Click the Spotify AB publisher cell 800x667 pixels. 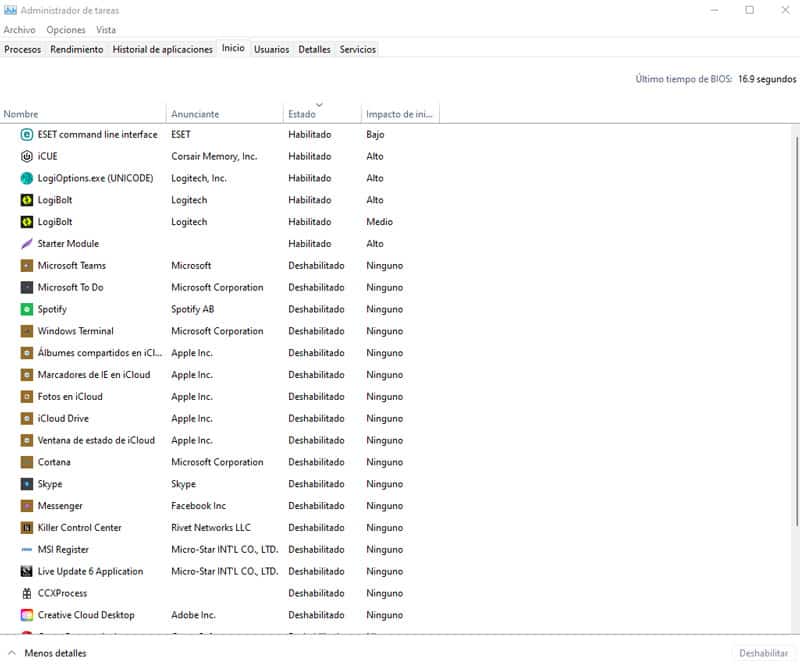pos(193,309)
